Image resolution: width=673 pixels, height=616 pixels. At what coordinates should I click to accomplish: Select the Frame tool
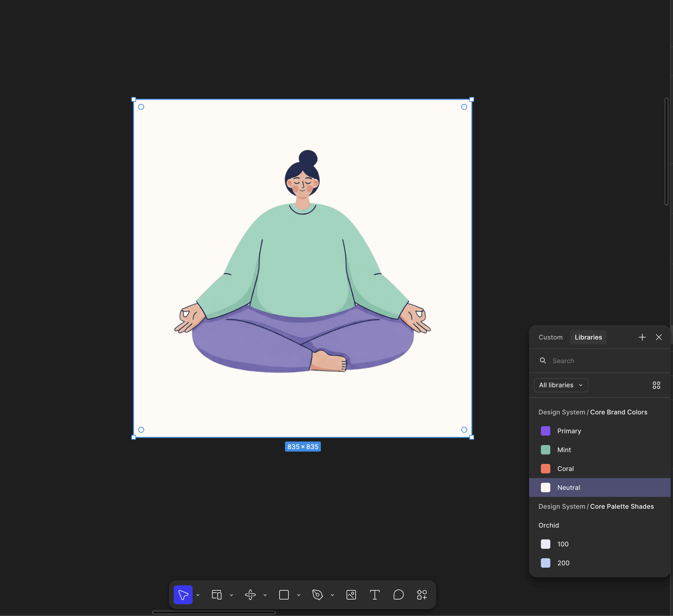coord(217,595)
